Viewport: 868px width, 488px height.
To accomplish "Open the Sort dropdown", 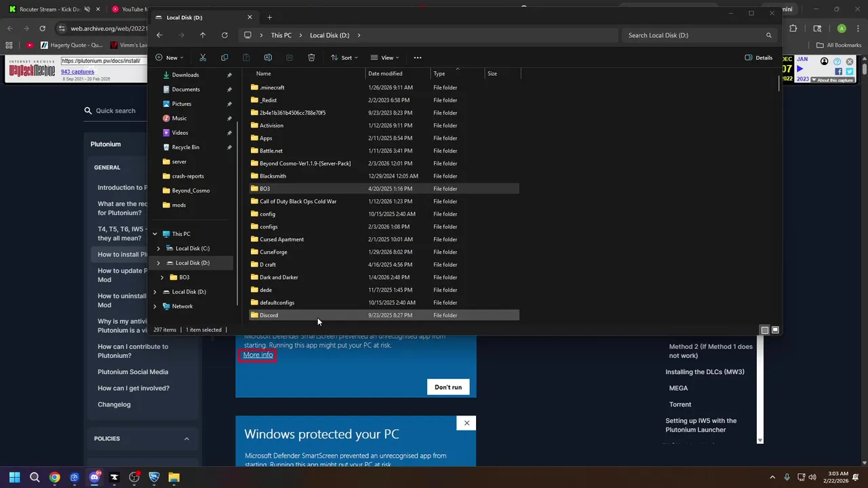I will (x=344, y=58).
